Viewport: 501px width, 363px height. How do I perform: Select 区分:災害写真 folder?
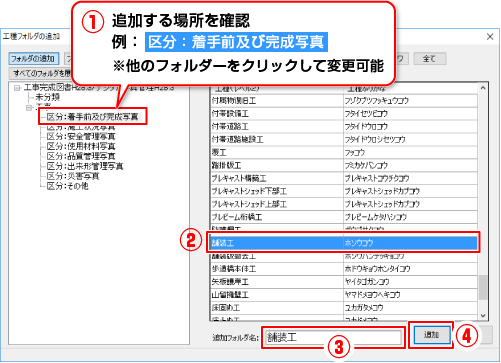point(73,176)
